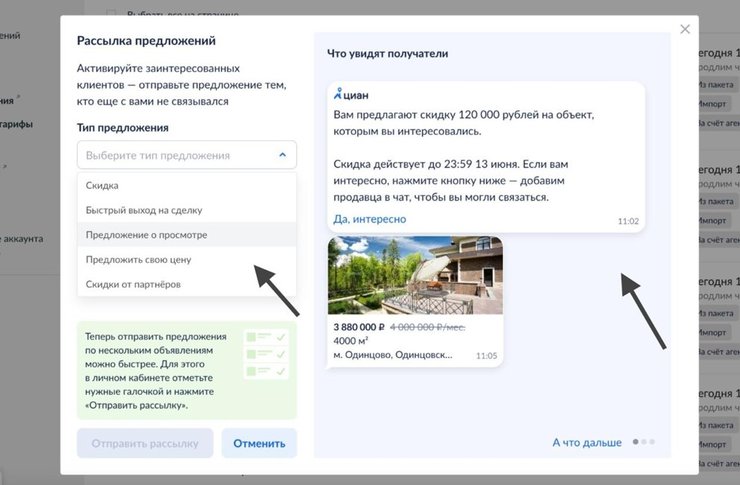Click the Отправить рассылку button
The width and height of the screenshot is (740, 485).
point(145,443)
